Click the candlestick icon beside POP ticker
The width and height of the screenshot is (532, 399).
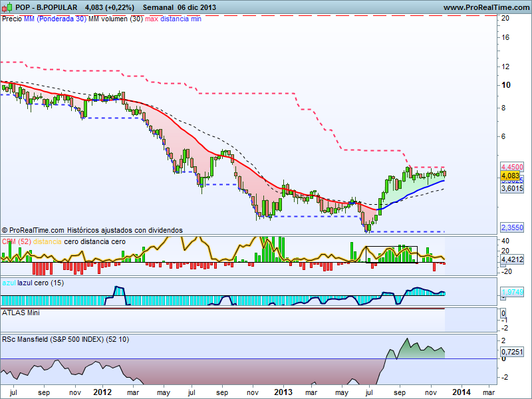pyautogui.click(x=7, y=7)
